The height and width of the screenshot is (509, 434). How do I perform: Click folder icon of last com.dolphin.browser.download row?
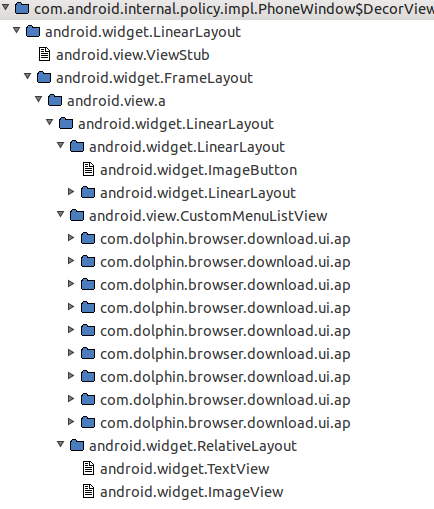coord(88,422)
